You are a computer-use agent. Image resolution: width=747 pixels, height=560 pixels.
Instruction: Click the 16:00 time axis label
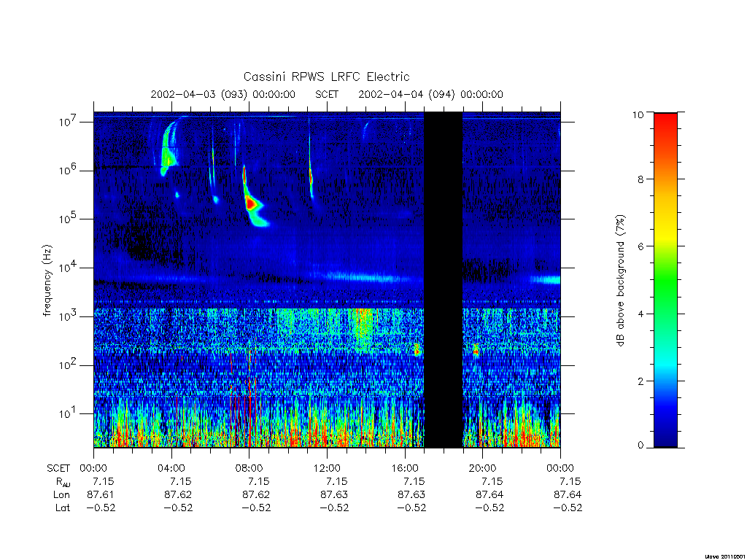(x=405, y=468)
